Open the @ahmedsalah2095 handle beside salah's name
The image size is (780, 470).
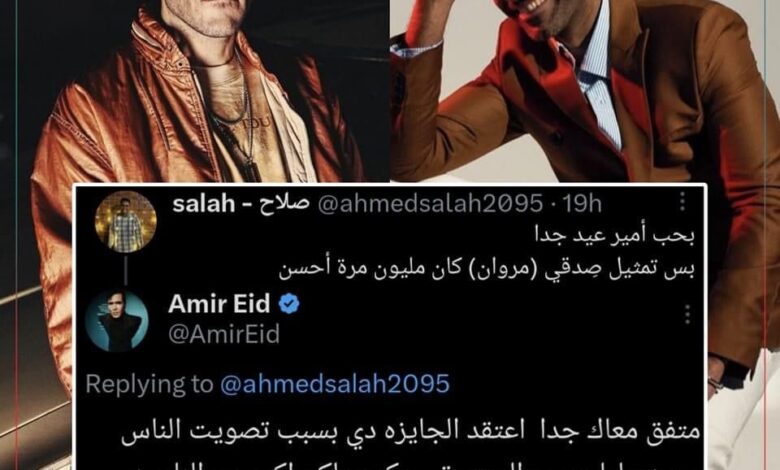point(430,203)
